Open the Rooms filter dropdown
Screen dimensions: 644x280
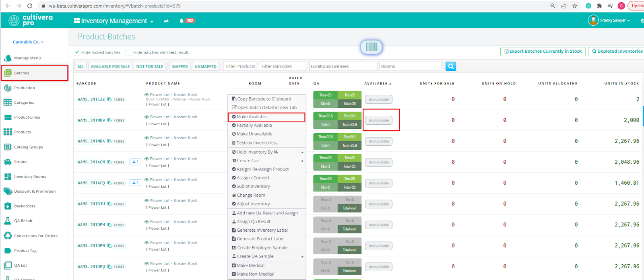tap(411, 66)
